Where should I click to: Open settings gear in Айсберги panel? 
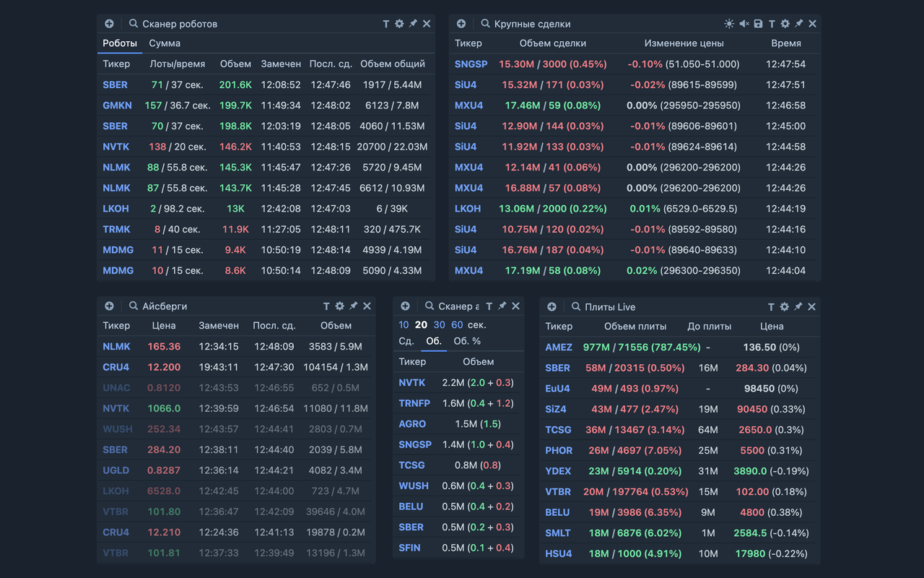pos(340,306)
